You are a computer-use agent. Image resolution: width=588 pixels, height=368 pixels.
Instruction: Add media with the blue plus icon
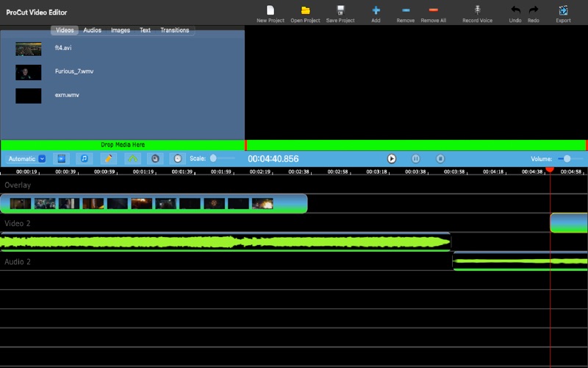[376, 10]
